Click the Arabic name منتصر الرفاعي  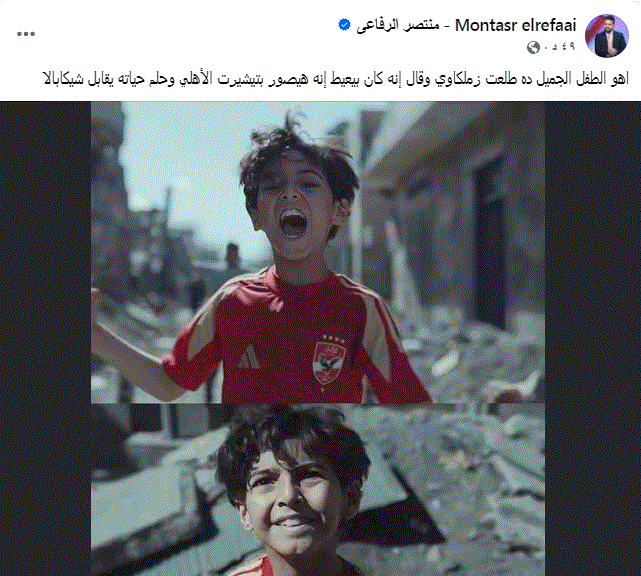397,26
